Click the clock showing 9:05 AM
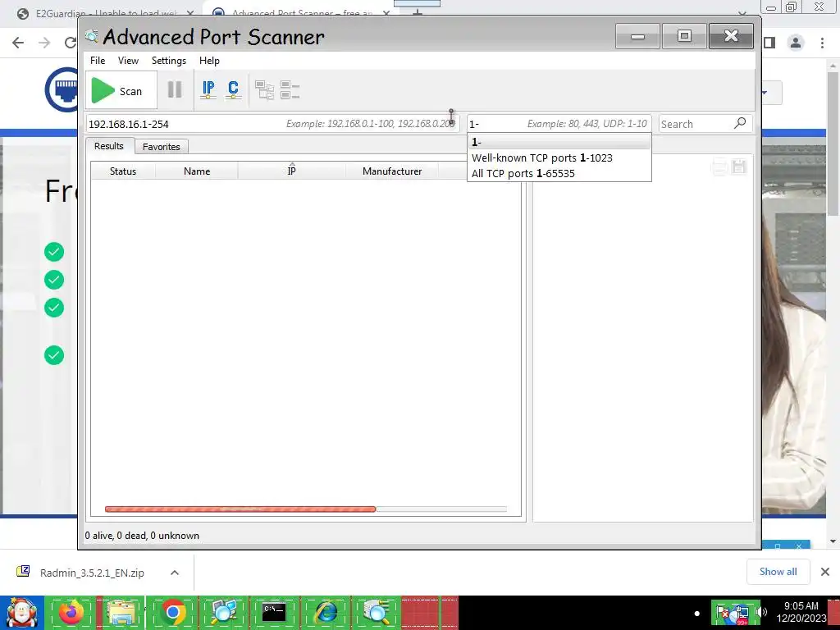The image size is (840, 630). point(801,612)
